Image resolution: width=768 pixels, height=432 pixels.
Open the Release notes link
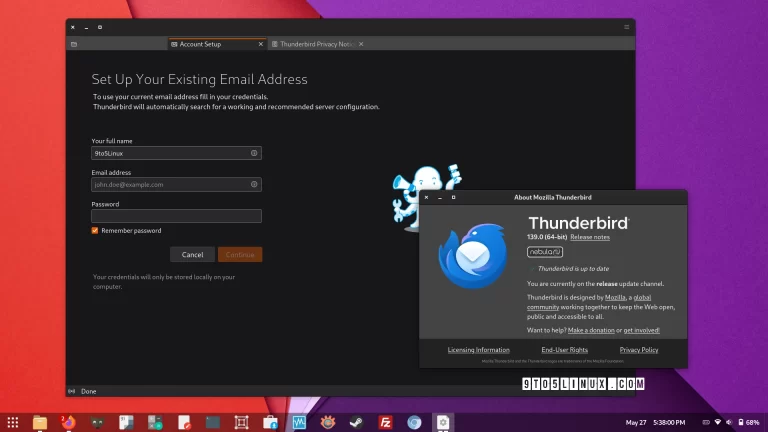[590, 237]
